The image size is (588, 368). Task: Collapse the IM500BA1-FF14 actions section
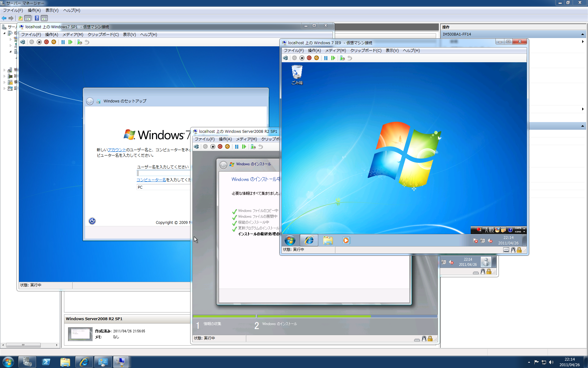(x=582, y=34)
